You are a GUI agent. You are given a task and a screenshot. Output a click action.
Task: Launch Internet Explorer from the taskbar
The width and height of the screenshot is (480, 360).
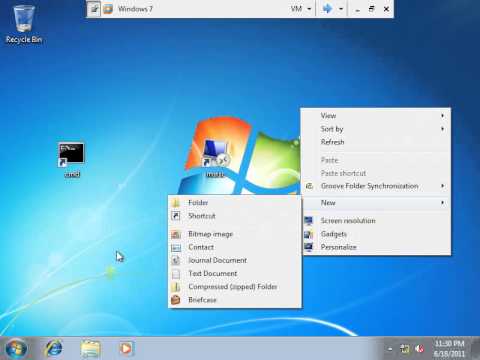click(54, 349)
